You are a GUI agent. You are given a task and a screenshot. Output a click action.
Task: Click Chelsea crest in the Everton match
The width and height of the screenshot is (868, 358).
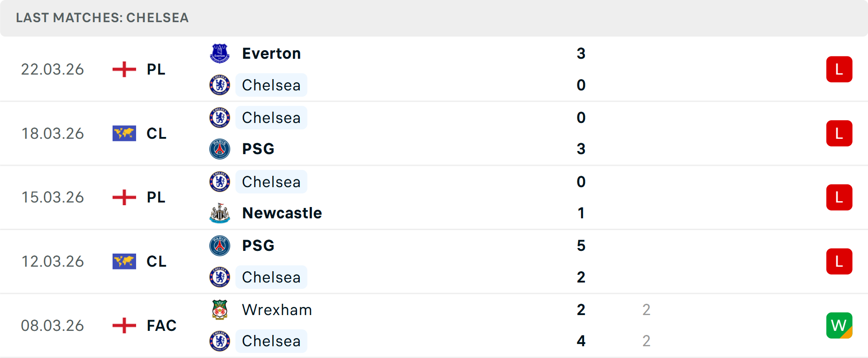coord(220,85)
